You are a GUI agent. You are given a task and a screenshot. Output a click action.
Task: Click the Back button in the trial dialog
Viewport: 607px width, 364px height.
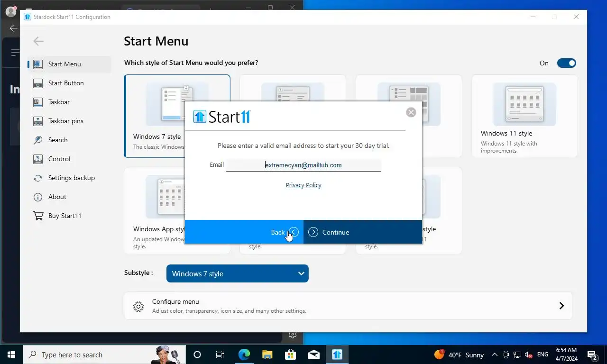click(x=244, y=232)
